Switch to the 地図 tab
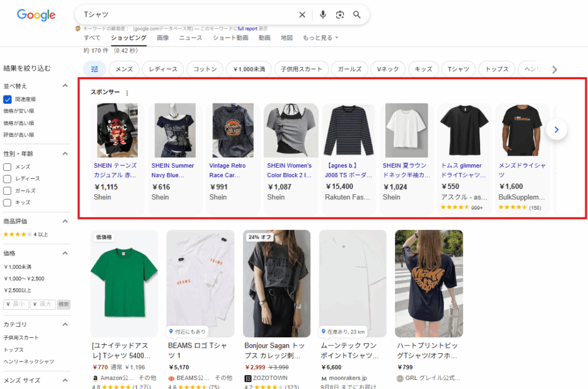This screenshot has width=588, height=389. (x=287, y=38)
